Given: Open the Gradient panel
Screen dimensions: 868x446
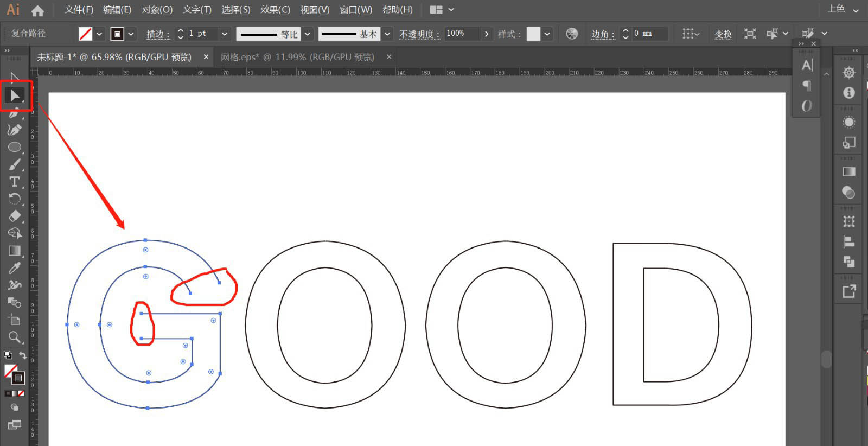Looking at the screenshot, I should click(849, 171).
